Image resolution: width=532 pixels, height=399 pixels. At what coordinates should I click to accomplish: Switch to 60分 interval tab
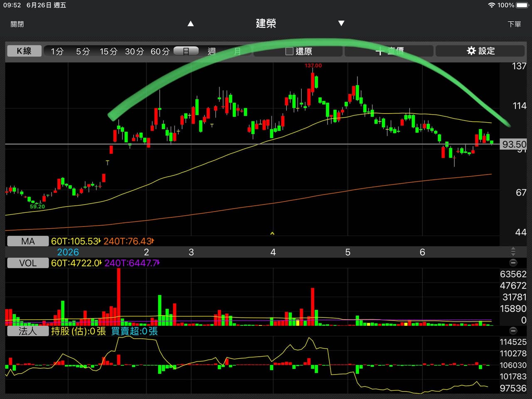160,51
